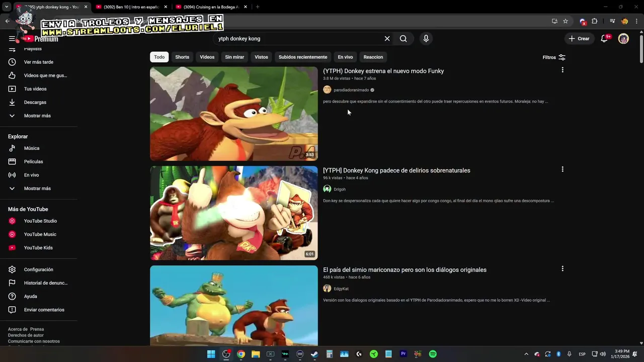Open Donkey estrena el nuevo modo Funky title
644x362 pixels.
(383, 71)
